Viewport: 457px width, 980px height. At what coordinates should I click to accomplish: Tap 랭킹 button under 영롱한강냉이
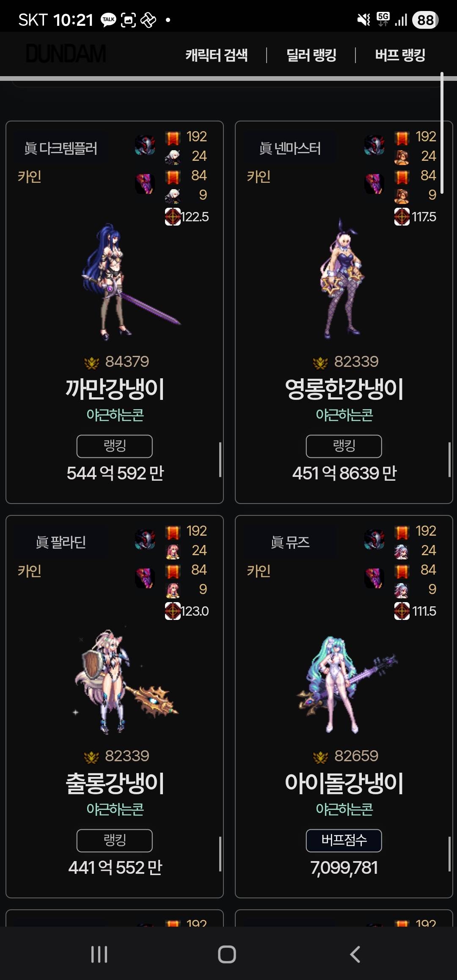(344, 446)
